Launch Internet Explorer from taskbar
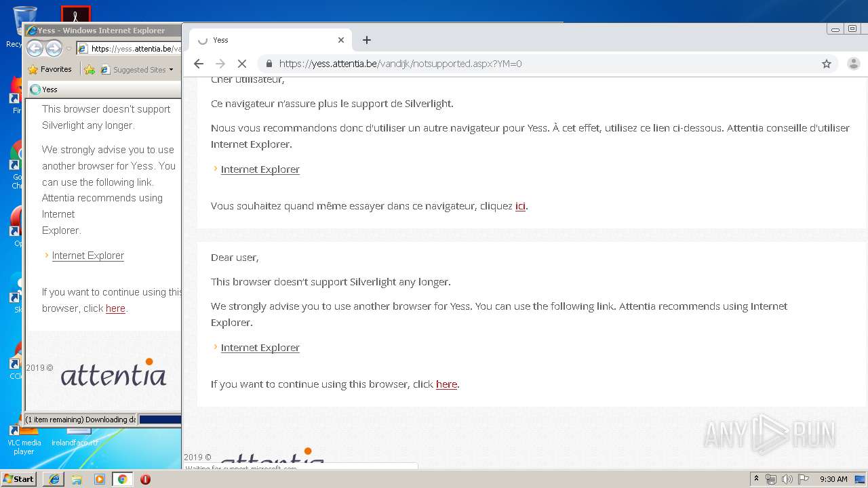Image resolution: width=868 pixels, height=488 pixels. click(54, 479)
